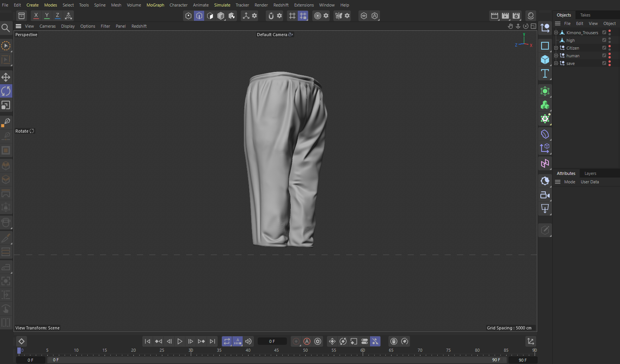The width and height of the screenshot is (620, 364).
Task: Select the Move tool in left toolbar
Action: [x=6, y=77]
